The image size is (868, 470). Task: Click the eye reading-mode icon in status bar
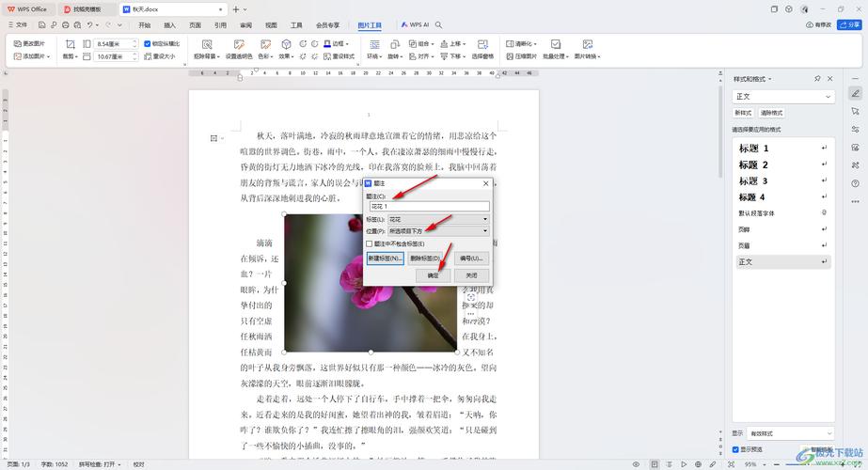[x=636, y=464]
